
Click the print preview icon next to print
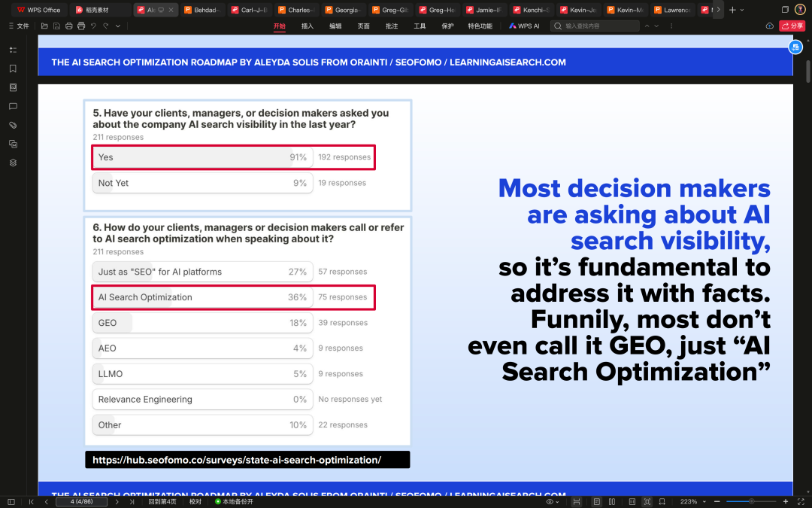point(81,26)
